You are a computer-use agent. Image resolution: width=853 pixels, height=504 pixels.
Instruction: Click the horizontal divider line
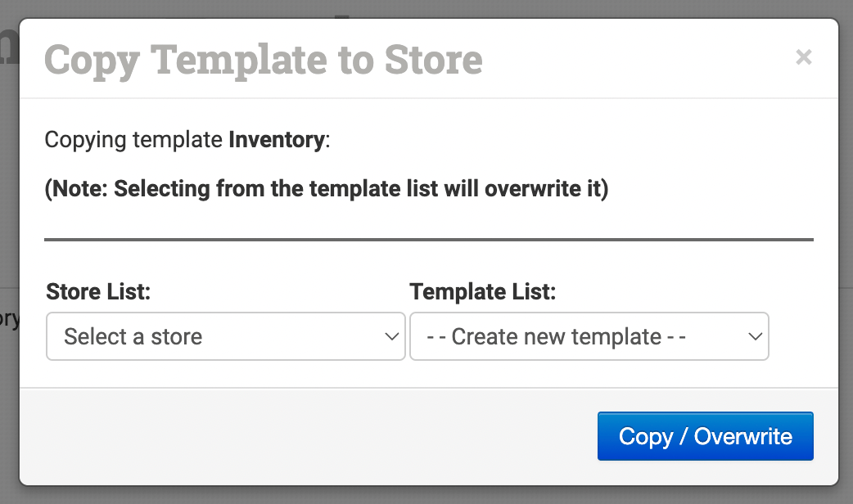(429, 239)
